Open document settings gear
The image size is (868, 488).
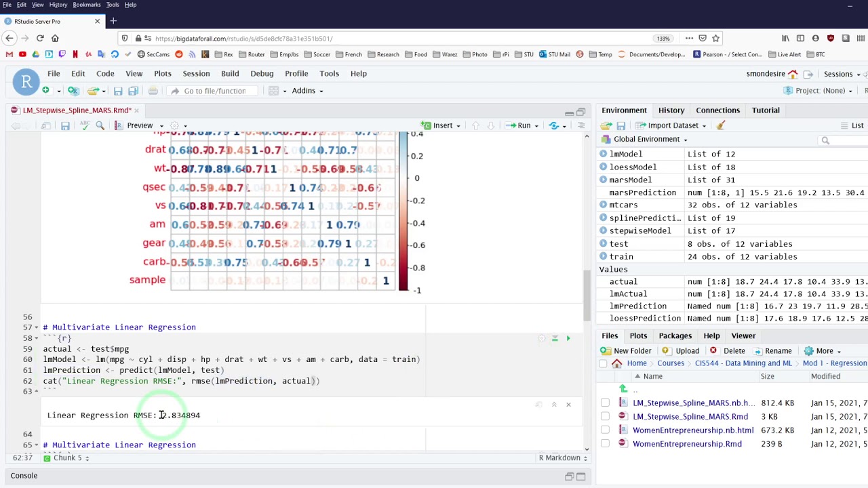pyautogui.click(x=174, y=125)
